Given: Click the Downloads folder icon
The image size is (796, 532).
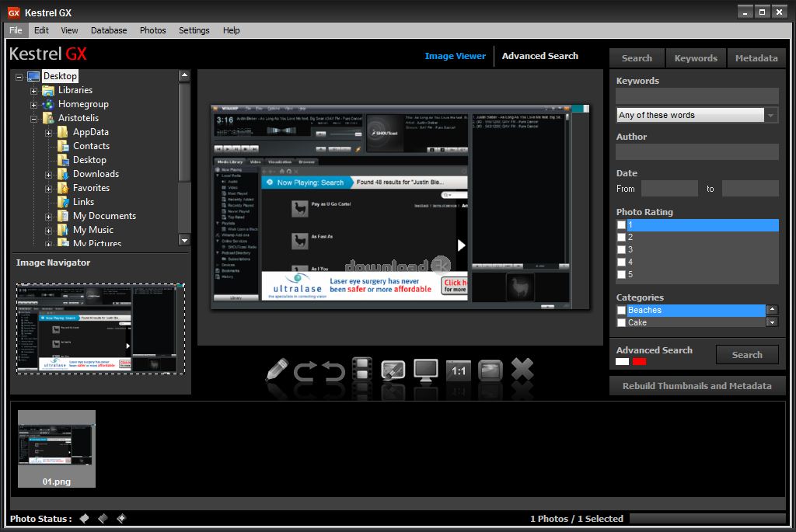Looking at the screenshot, I should coord(63,174).
